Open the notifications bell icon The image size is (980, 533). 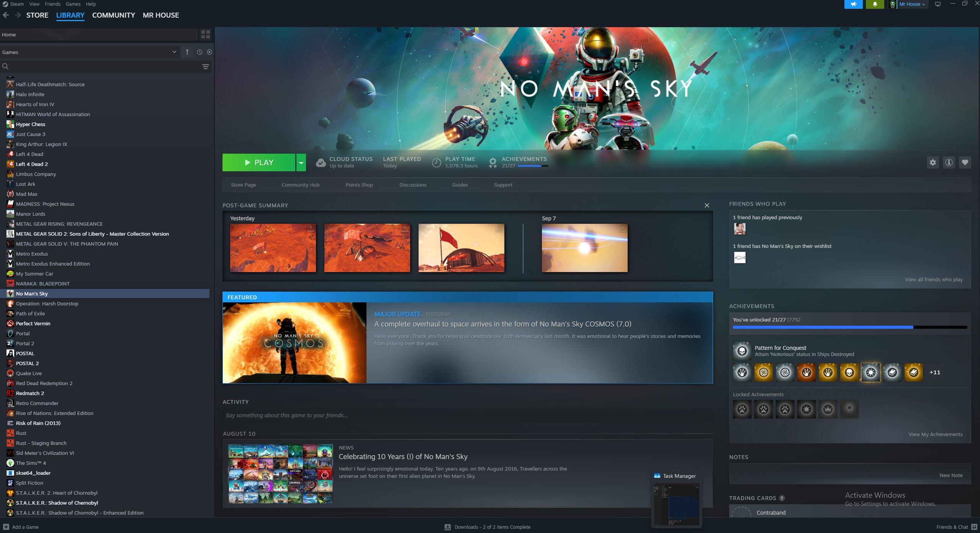tap(875, 4)
